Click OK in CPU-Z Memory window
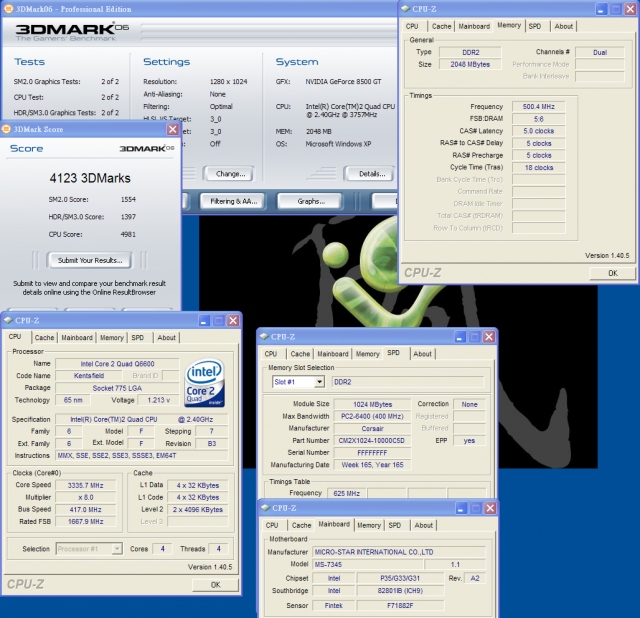Viewport: 640px width, 618px height. 612,273
